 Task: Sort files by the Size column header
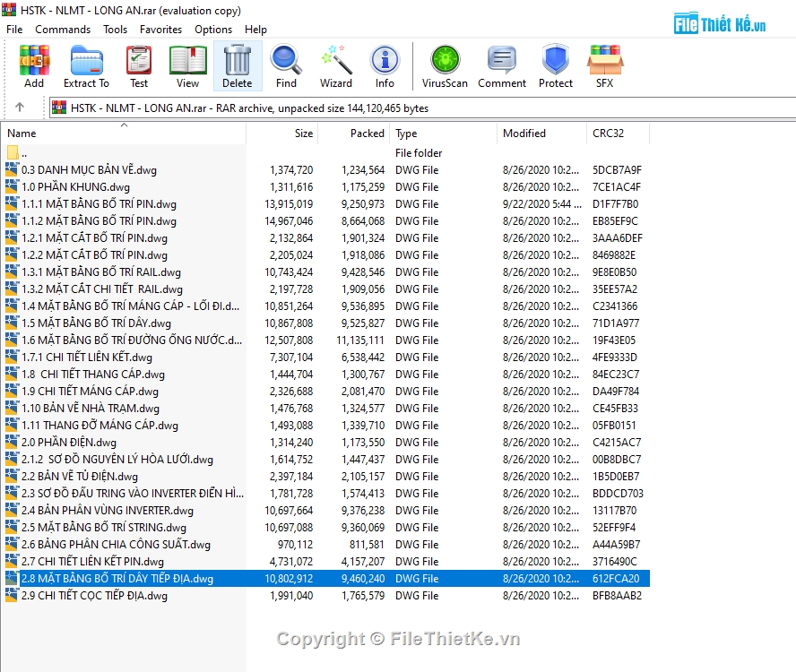tap(282, 133)
